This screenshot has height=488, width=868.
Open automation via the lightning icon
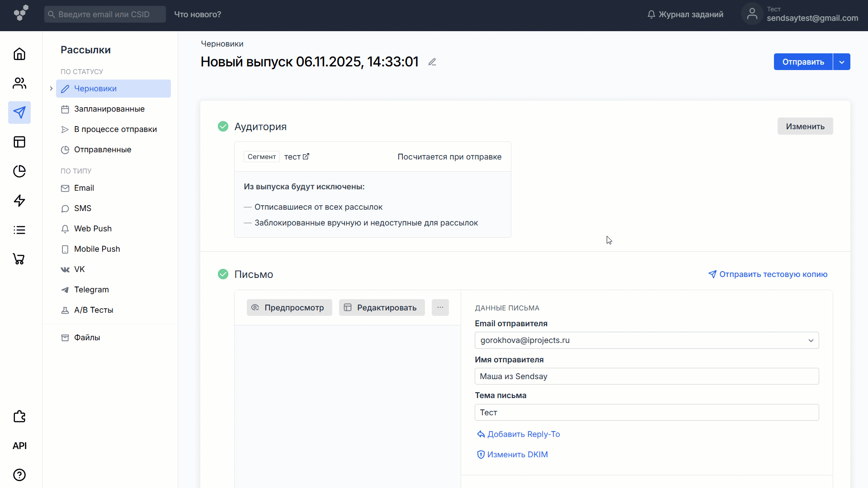pyautogui.click(x=19, y=201)
